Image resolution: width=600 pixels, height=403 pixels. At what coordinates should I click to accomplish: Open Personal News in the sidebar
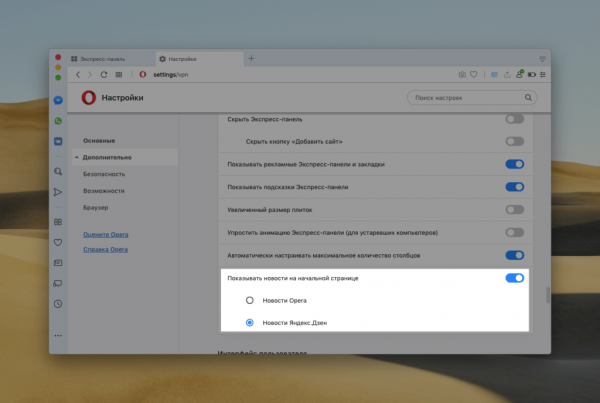(58, 263)
